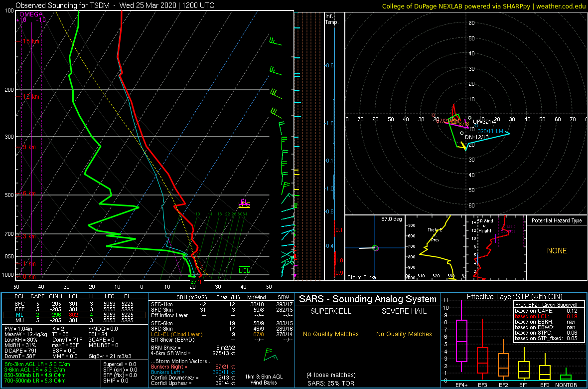Click the 'MeanW = 12.4g/kg' value
The image size is (588, 389).
tap(26, 334)
